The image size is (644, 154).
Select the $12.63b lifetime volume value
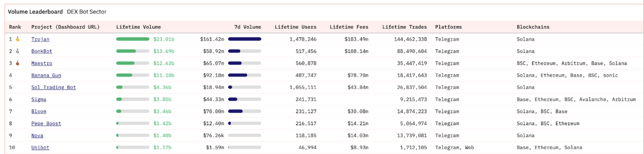[164, 63]
